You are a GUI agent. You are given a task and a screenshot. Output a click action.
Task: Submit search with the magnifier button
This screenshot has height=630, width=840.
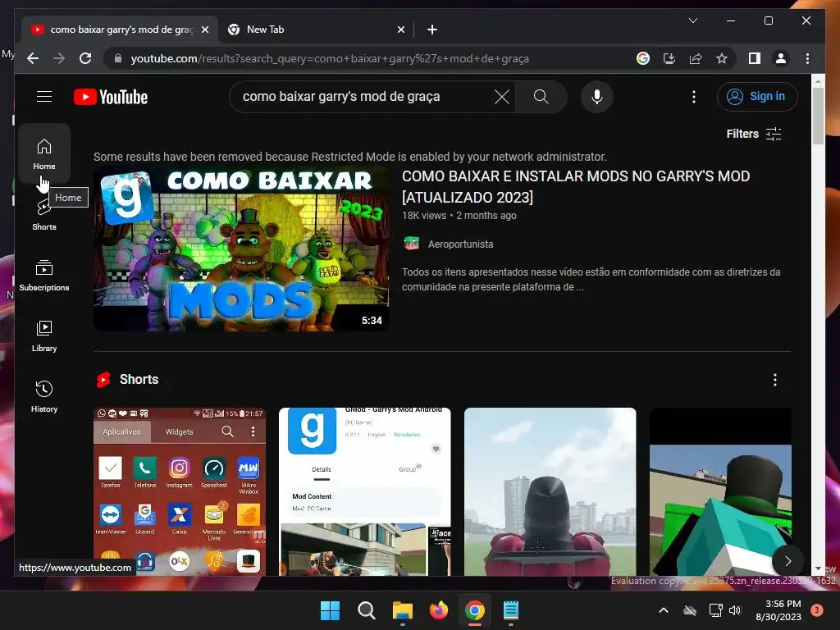(541, 97)
